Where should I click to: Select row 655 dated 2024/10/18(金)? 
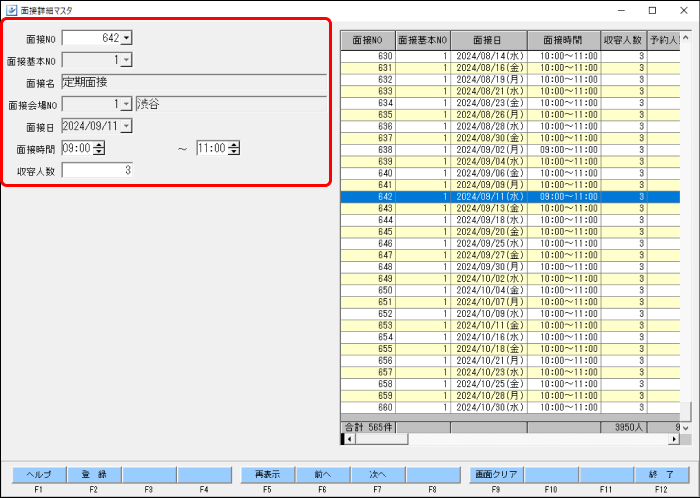[510, 349]
